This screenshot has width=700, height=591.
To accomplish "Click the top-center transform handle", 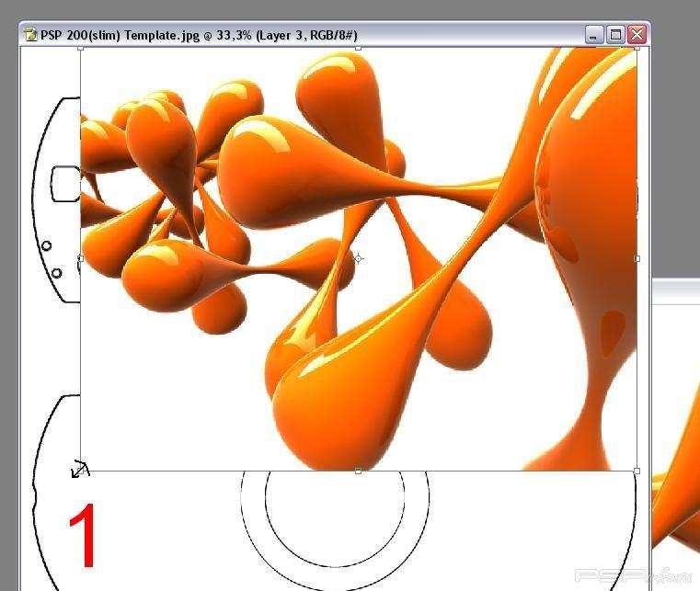I will pyautogui.click(x=358, y=48).
